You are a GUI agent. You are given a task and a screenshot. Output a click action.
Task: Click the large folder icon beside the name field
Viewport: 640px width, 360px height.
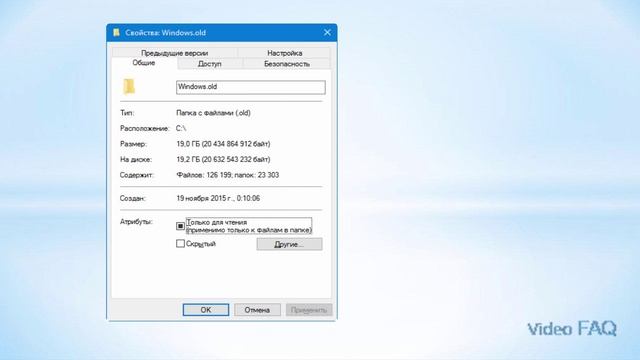coord(129,87)
